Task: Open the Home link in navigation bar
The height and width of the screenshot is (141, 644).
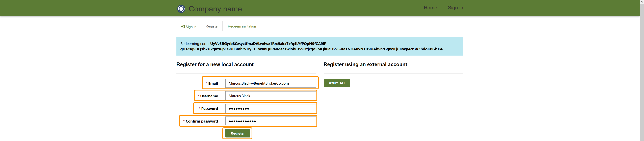Action: [x=430, y=8]
